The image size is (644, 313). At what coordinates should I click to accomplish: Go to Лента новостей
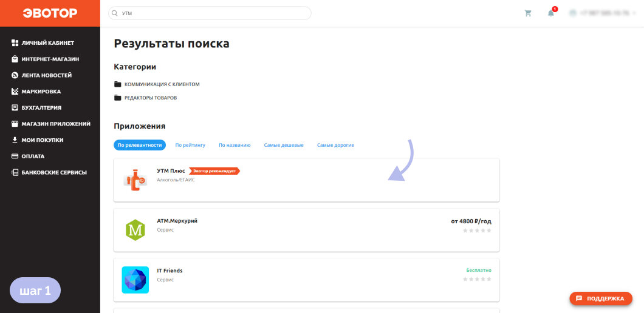click(x=47, y=75)
